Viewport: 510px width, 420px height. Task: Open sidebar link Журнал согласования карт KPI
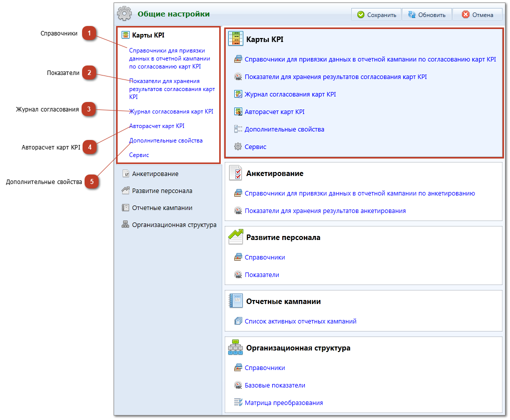click(x=171, y=111)
